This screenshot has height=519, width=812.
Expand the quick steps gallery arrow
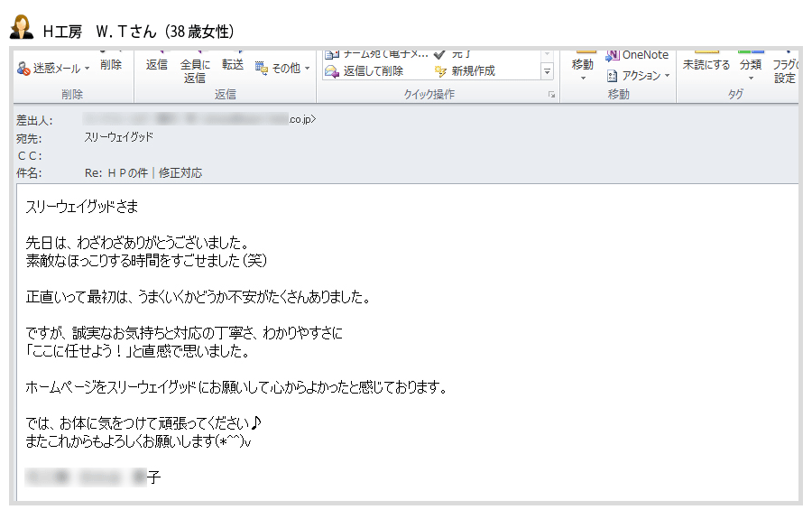(547, 71)
